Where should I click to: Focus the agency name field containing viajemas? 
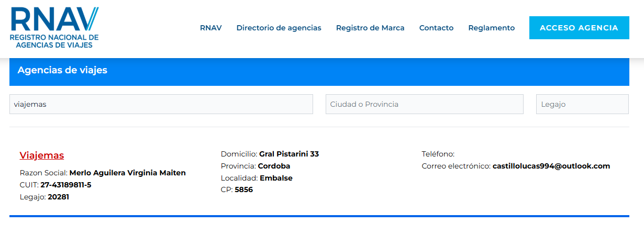coord(161,104)
